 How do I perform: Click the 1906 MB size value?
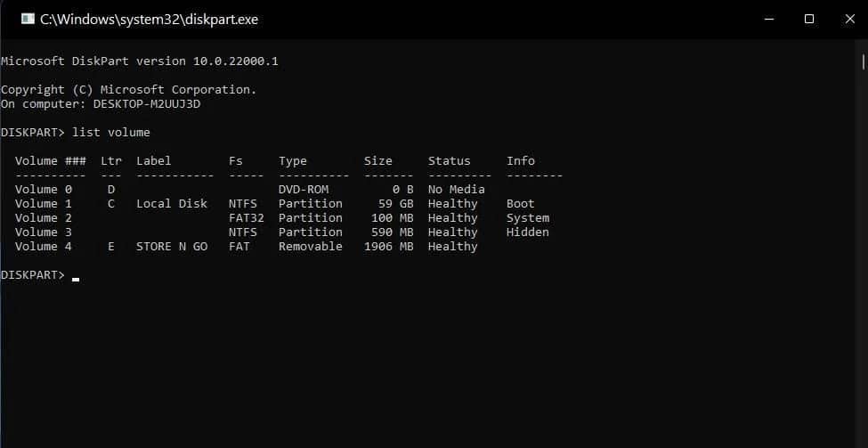(x=389, y=247)
